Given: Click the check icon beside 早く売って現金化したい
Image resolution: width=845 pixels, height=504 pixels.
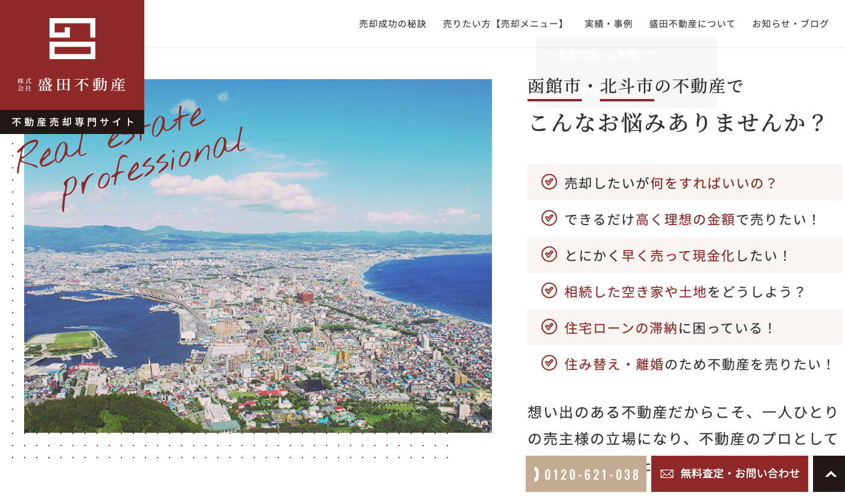Looking at the screenshot, I should point(549,254).
